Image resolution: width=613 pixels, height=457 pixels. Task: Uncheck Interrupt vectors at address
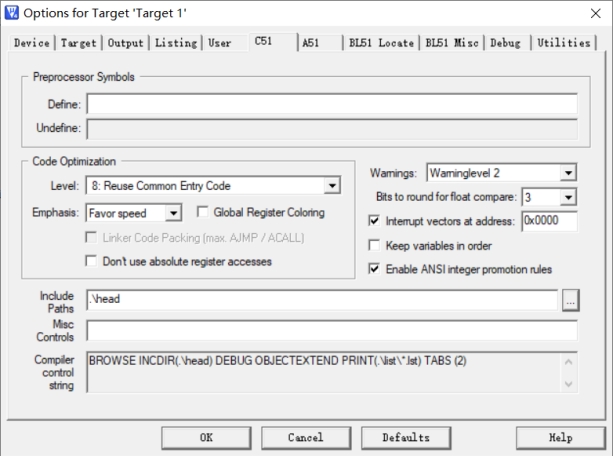[x=375, y=220]
